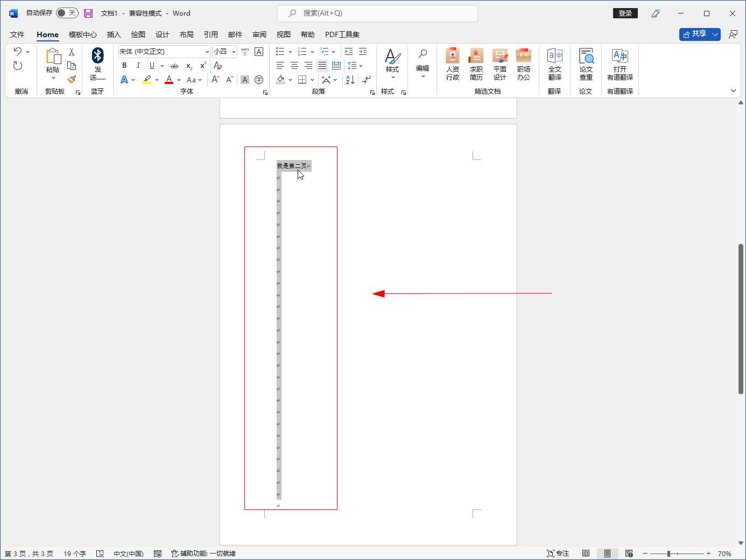
Task: Click the Undo icon
Action: pyautogui.click(x=18, y=52)
